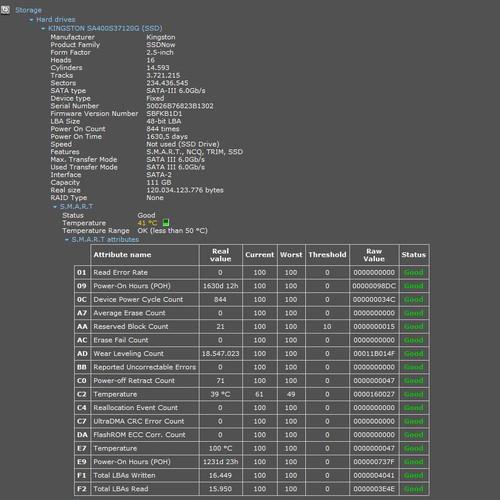
Task: Click the Attribute name column header
Action: tap(145, 255)
